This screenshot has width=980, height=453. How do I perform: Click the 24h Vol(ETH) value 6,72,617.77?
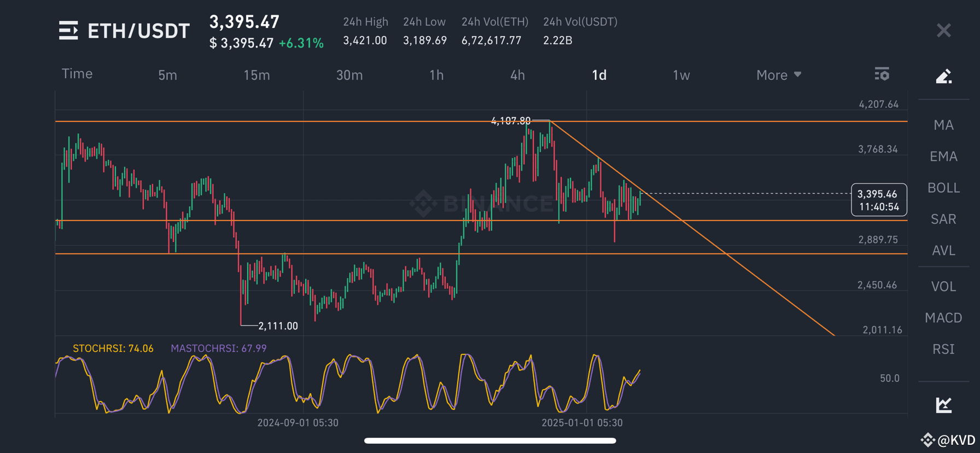(491, 40)
